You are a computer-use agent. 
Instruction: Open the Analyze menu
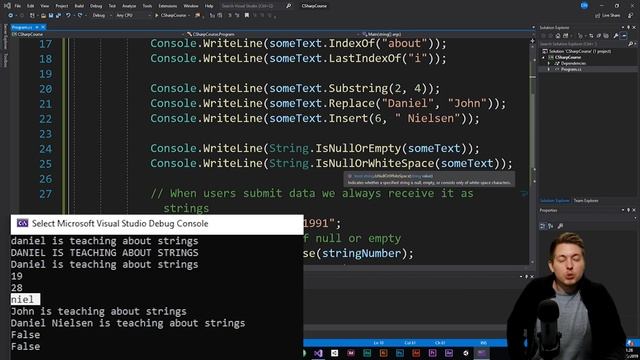[x=129, y=6]
